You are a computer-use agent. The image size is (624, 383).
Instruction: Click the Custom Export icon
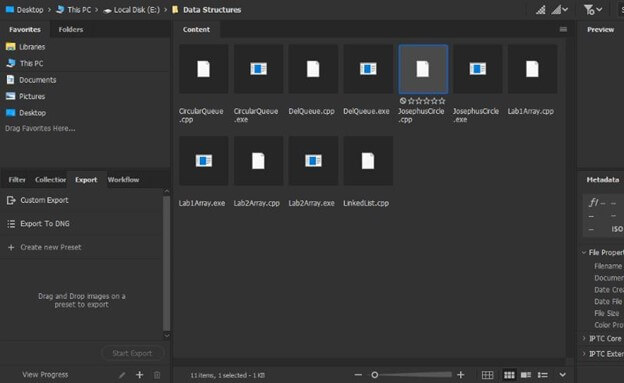point(11,200)
